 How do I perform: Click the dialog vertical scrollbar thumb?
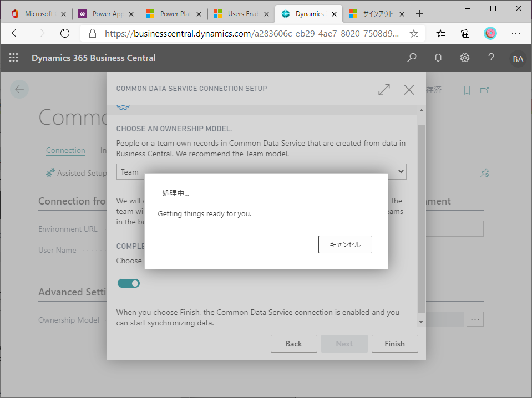pos(421,219)
